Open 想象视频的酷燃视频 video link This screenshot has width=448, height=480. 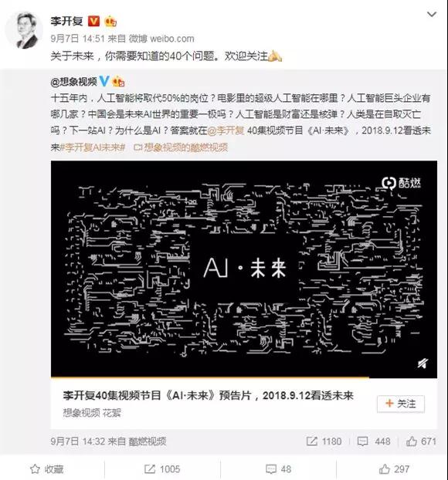point(181,147)
